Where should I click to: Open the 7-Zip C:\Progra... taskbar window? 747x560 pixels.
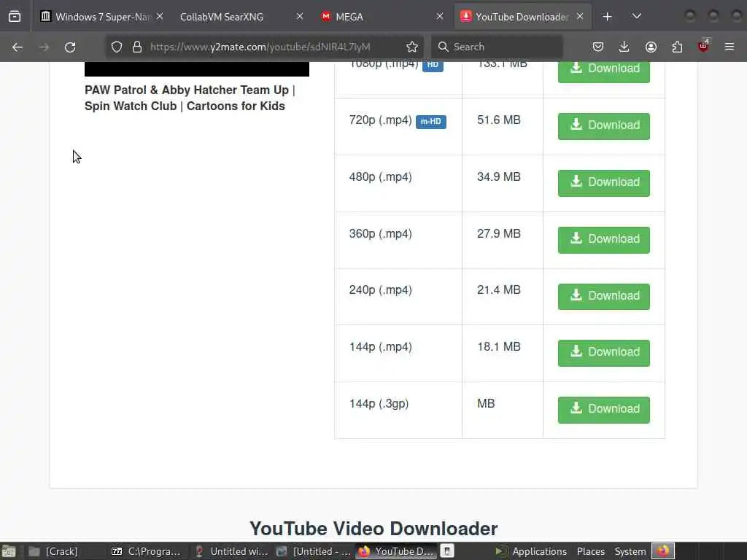click(x=147, y=551)
